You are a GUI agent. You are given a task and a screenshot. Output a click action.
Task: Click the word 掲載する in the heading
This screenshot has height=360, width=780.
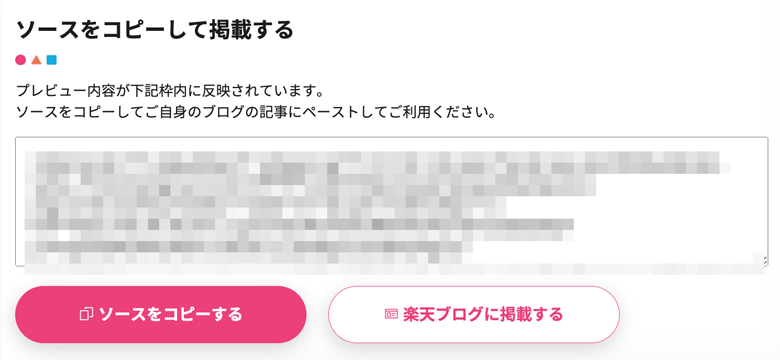pyautogui.click(x=252, y=30)
